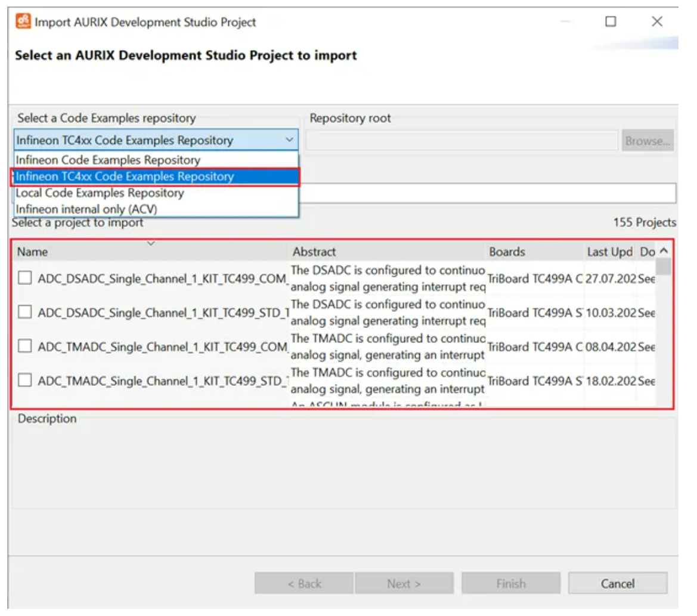Click the Abstract column header
This screenshot has height=616, width=697.
tap(314, 252)
